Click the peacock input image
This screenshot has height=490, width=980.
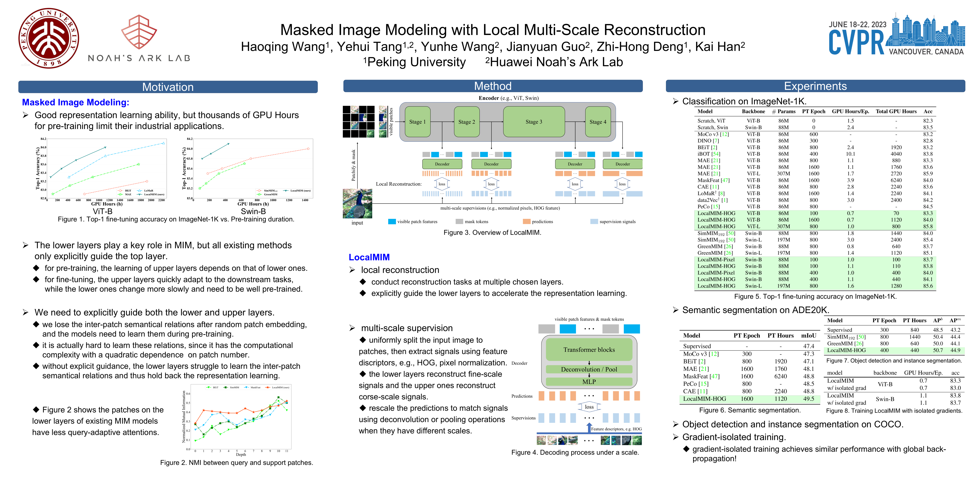[x=357, y=203]
